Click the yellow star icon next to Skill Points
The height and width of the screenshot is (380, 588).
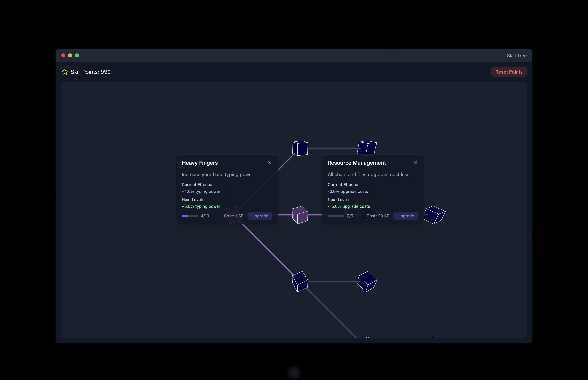64,72
